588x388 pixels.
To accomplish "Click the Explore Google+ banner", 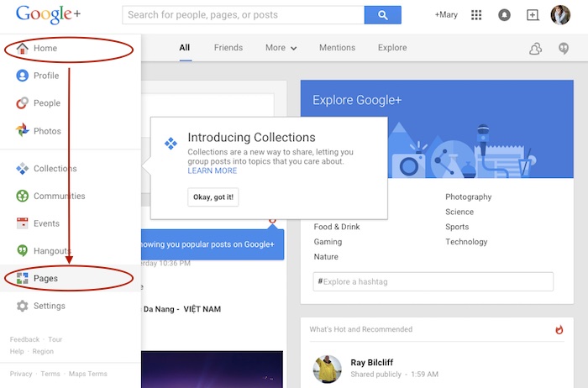I will (437, 129).
